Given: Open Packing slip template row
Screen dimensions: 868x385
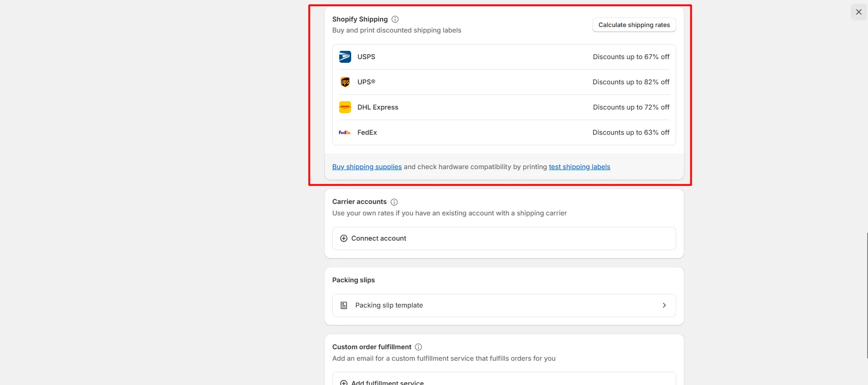Looking at the screenshot, I should pos(504,305).
